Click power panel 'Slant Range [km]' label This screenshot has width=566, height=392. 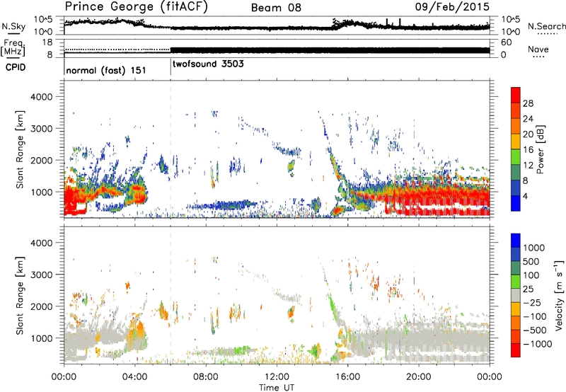(20, 149)
